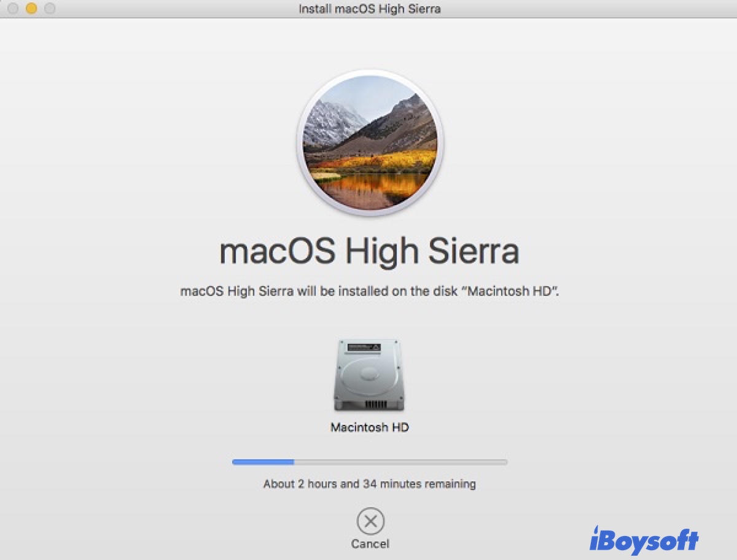Click the label sticker on the hard drive icon

pyautogui.click(x=364, y=348)
